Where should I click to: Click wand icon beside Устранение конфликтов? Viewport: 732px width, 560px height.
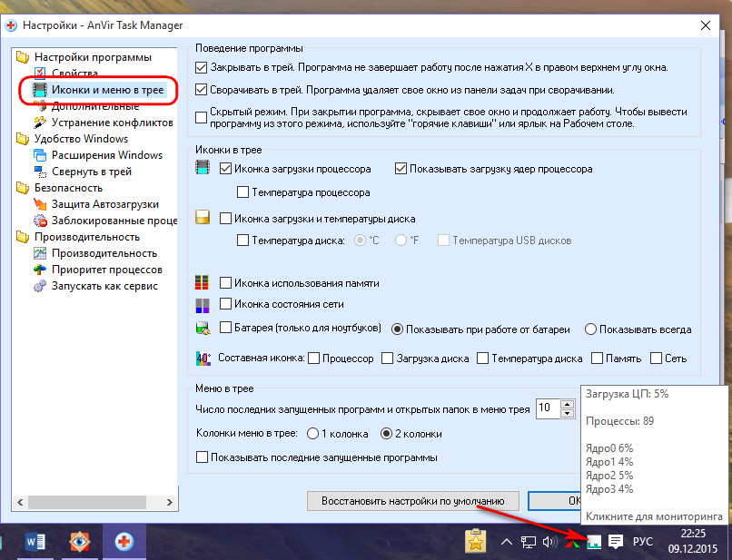coord(40,123)
